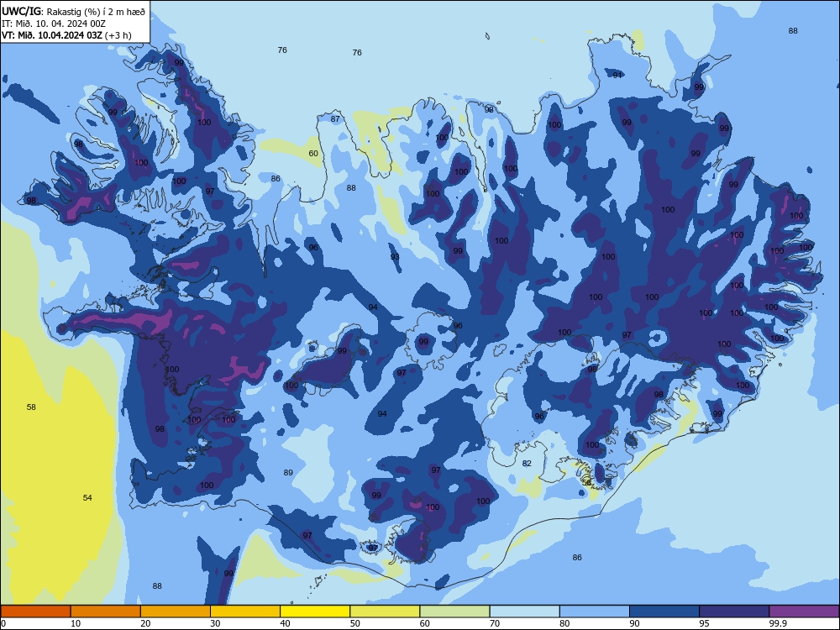Select the pale blue 70–80 legend swatch
840x630 pixels.
click(524, 612)
